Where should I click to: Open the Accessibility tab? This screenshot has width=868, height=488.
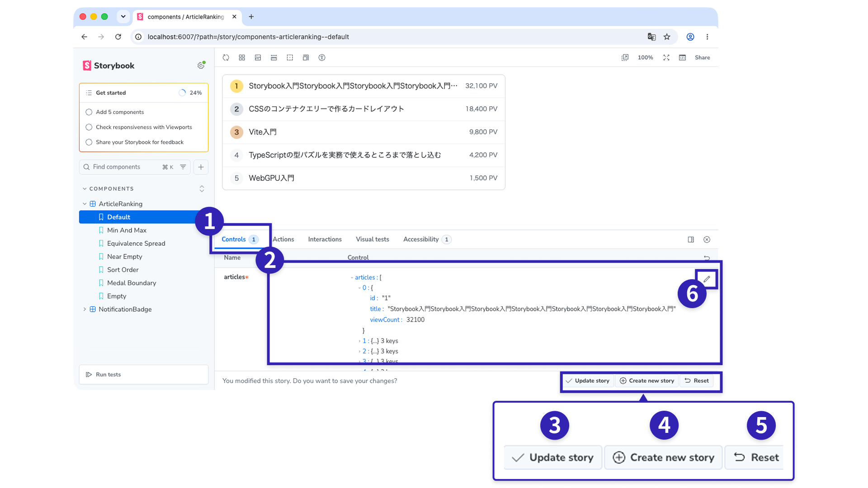click(x=426, y=239)
